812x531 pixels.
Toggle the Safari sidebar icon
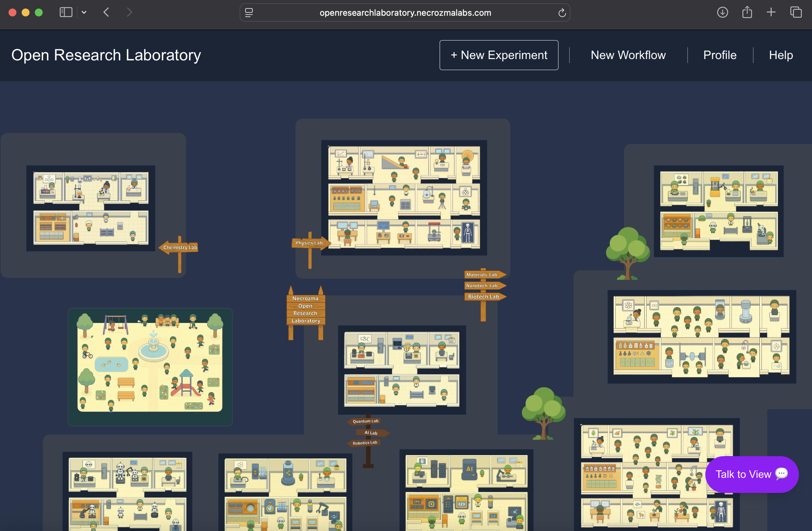click(66, 12)
